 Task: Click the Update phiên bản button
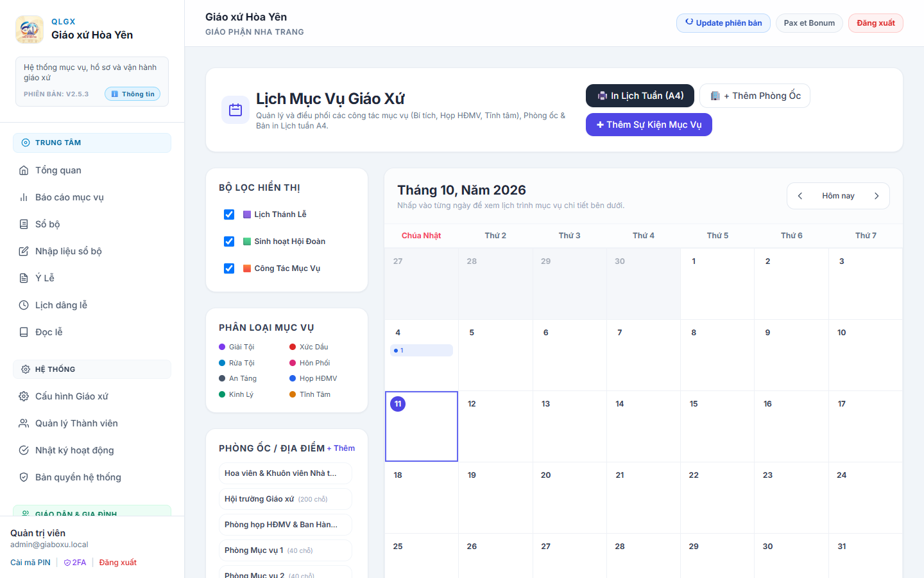click(x=723, y=23)
